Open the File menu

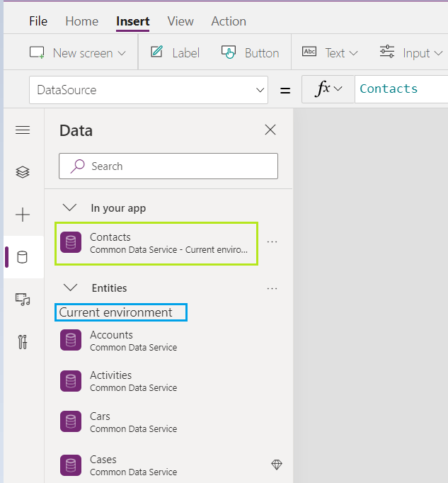click(38, 21)
